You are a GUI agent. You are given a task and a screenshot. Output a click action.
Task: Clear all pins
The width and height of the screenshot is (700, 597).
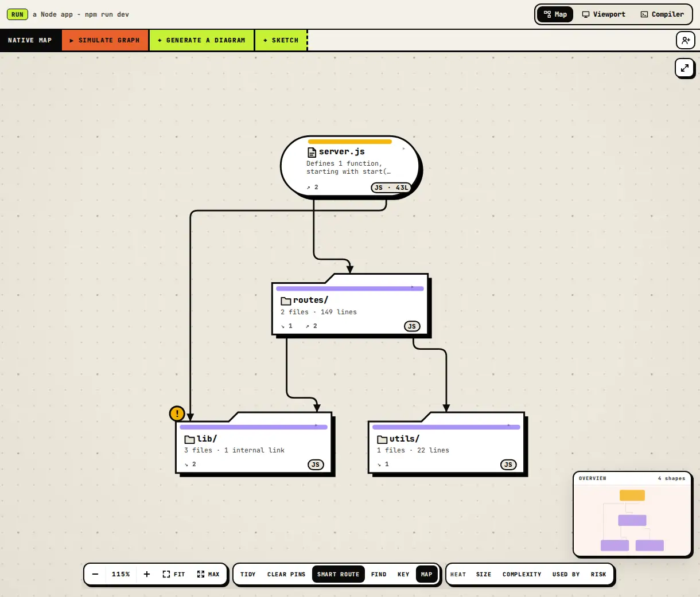[286, 574]
